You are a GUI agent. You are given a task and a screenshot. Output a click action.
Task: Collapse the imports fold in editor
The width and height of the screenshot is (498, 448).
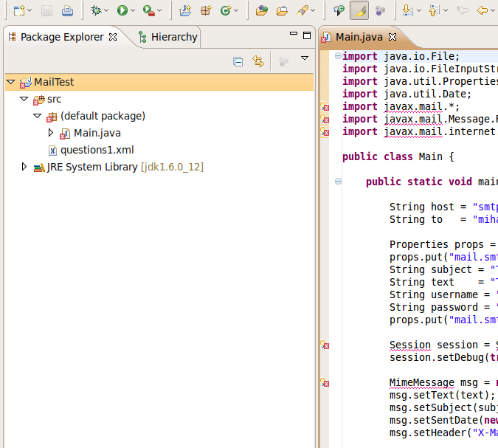pos(338,56)
